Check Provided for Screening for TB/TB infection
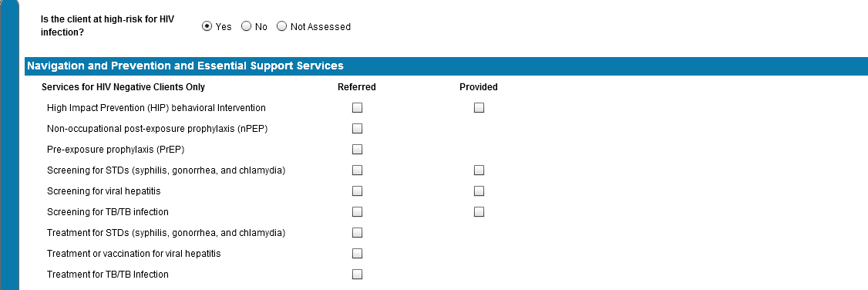Viewport: 868px width, 290px height. [x=479, y=211]
